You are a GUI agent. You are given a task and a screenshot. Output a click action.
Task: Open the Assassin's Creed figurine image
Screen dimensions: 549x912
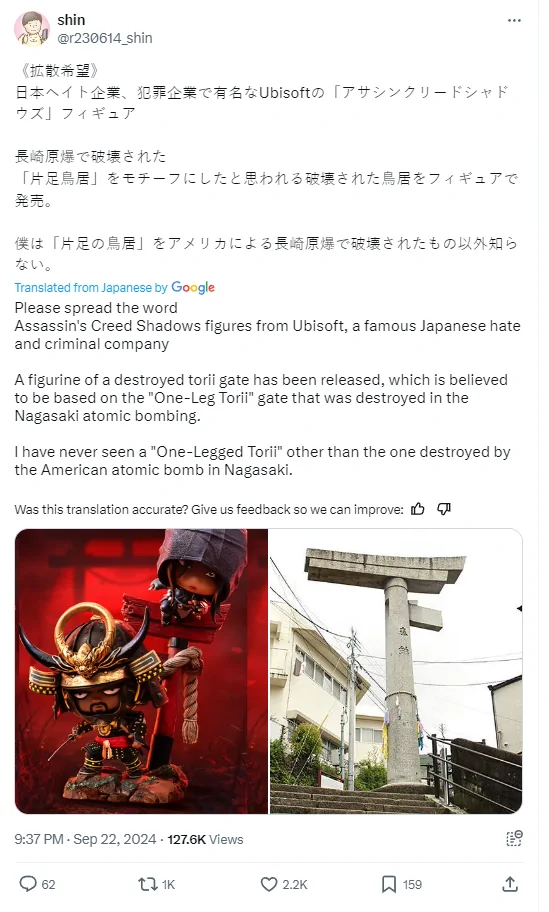[x=141, y=671]
